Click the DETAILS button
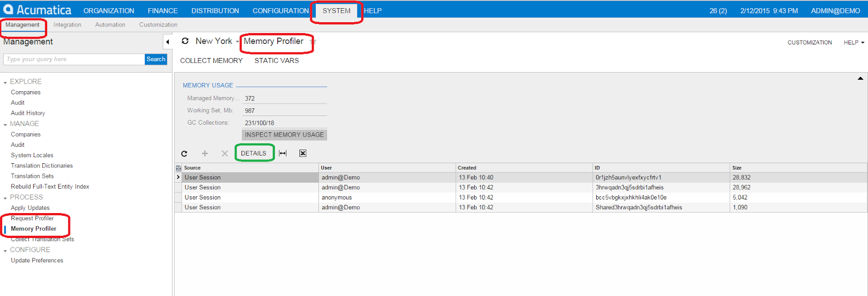Screen dimensions: 868x296 pos(253,153)
